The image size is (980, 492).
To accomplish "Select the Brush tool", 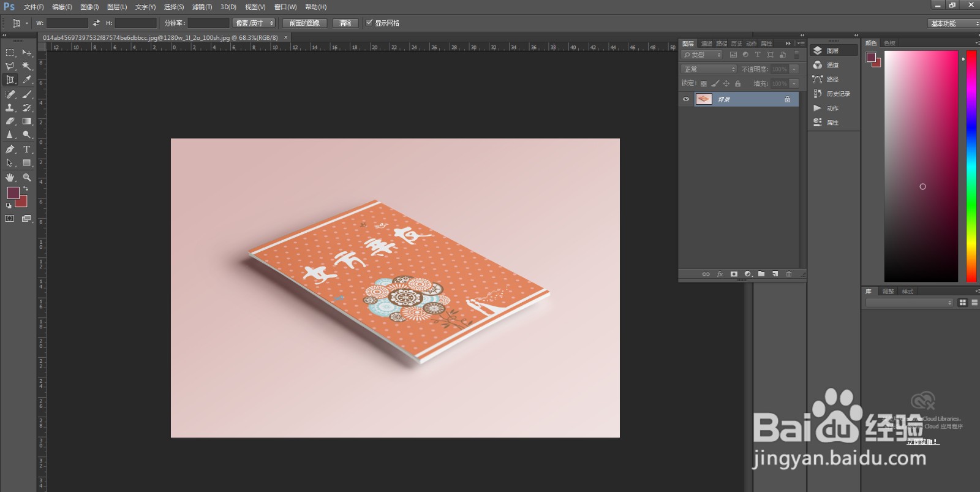I will (27, 94).
